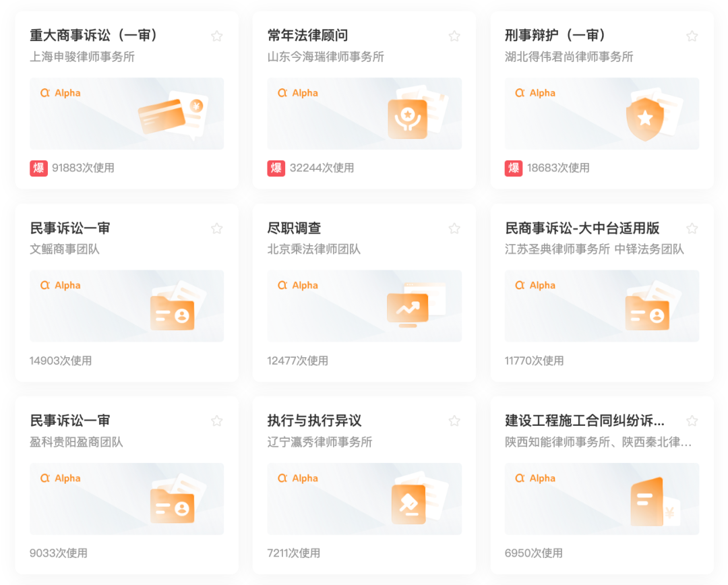Open the 尽职调查 template title
The height and width of the screenshot is (585, 728).
pos(294,228)
